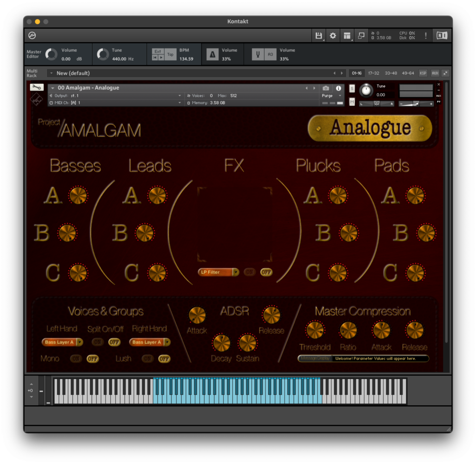Switch to rack page 17-32
This screenshot has width=476, height=464.
click(x=374, y=73)
